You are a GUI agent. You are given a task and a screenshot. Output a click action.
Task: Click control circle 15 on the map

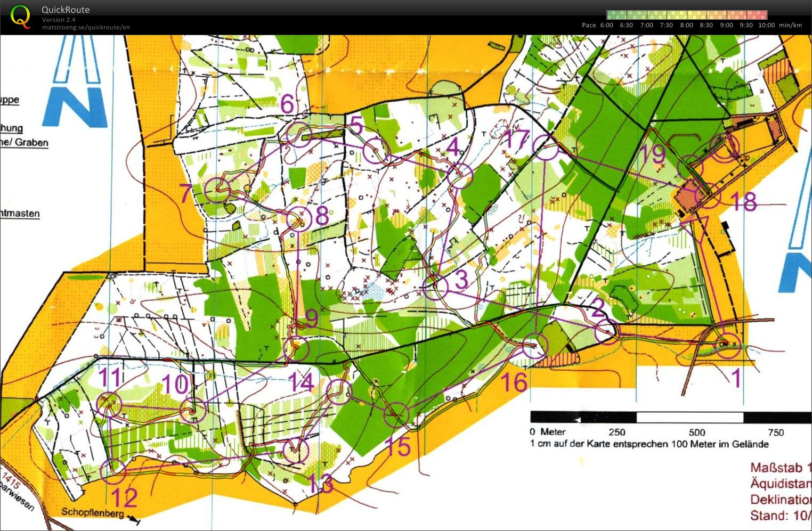coord(396,415)
